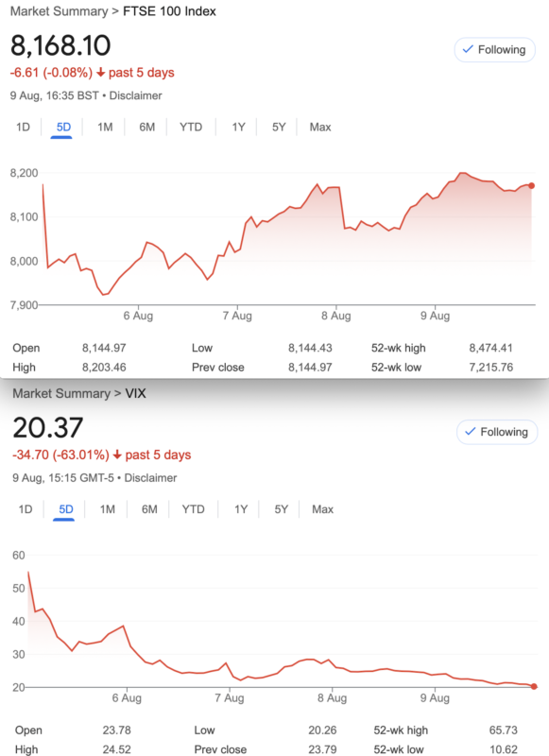Select the 1Y tab for VIX
This screenshot has width=549, height=756.
tap(241, 509)
